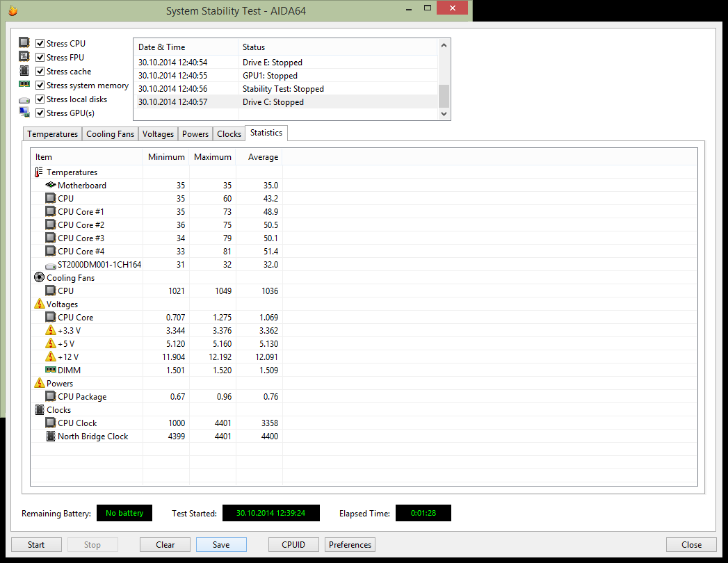This screenshot has width=728, height=563.
Task: Uncheck the Stress FPU checkbox
Action: point(40,58)
